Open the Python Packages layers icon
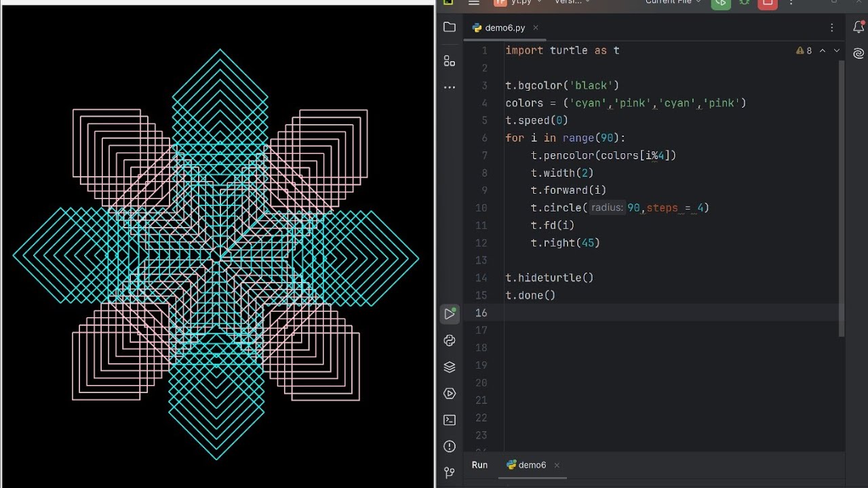The image size is (868, 488). click(x=449, y=367)
